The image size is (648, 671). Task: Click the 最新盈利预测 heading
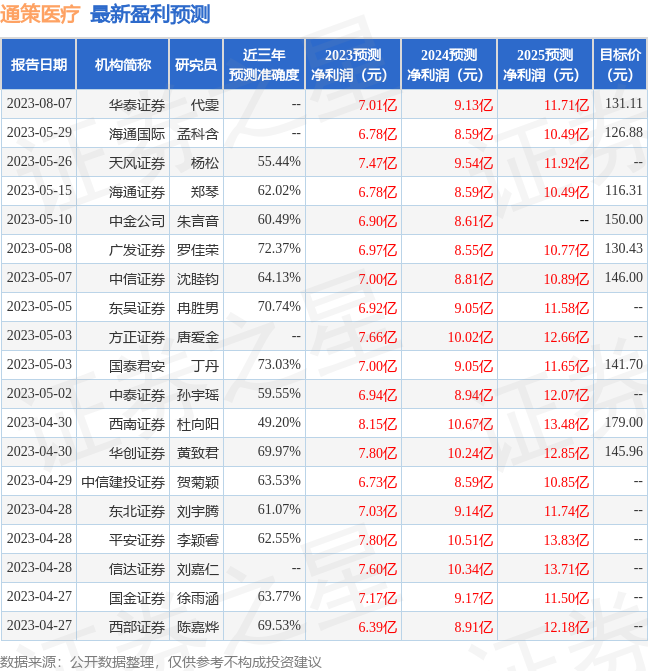tap(150, 15)
